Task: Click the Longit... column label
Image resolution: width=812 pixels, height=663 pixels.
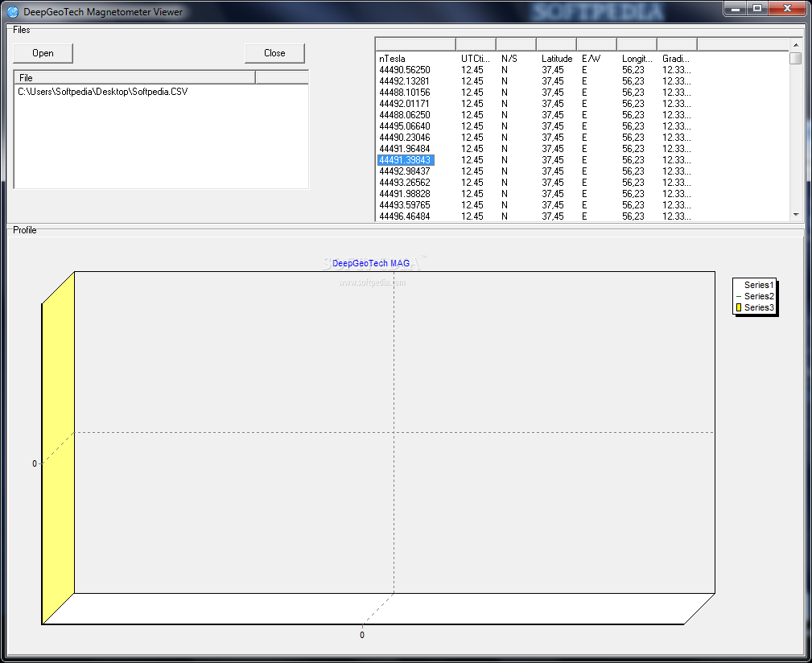Action: point(637,59)
